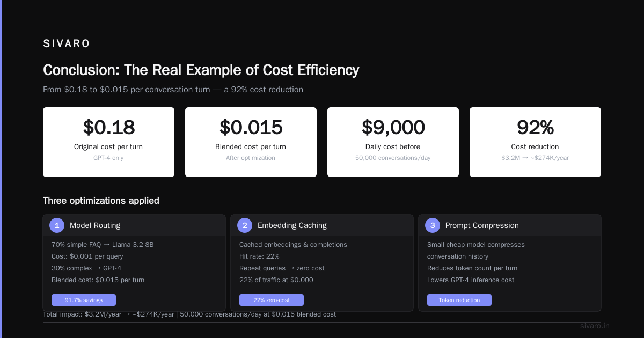Click the number 1 circle badge
The width and height of the screenshot is (644, 338).
[x=57, y=225]
